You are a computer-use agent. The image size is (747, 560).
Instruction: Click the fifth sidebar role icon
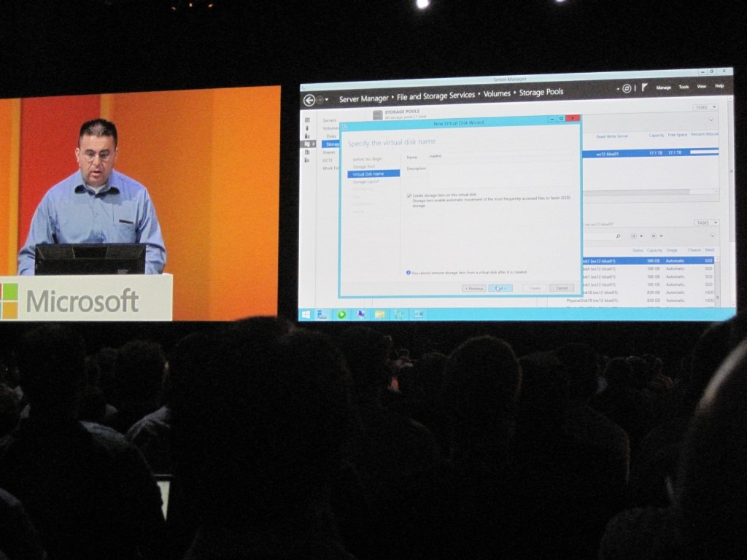(x=307, y=152)
